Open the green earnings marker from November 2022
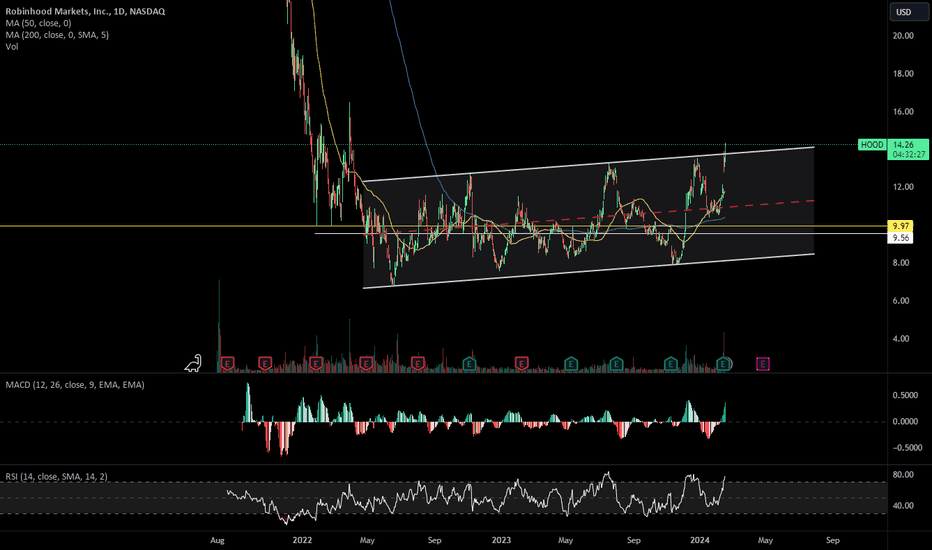Screen dimensions: 932x550 point(469,363)
